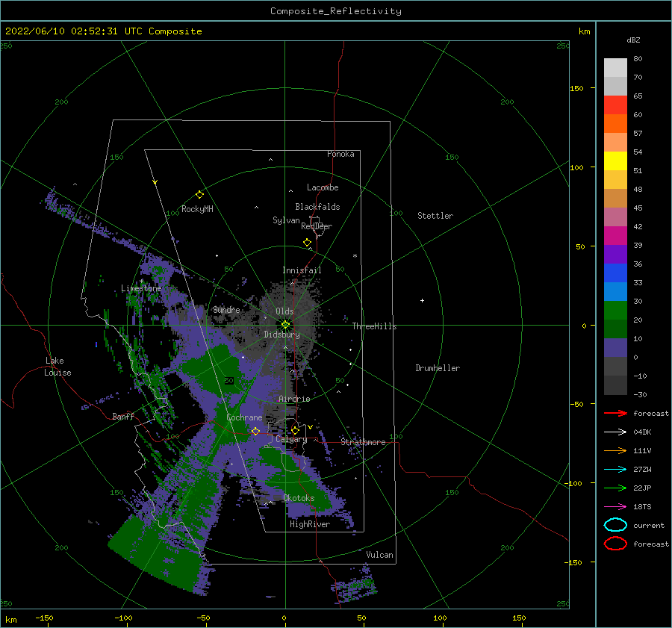This screenshot has height=628, width=672.
Task: Click the Sundre city label
Action: point(226,309)
